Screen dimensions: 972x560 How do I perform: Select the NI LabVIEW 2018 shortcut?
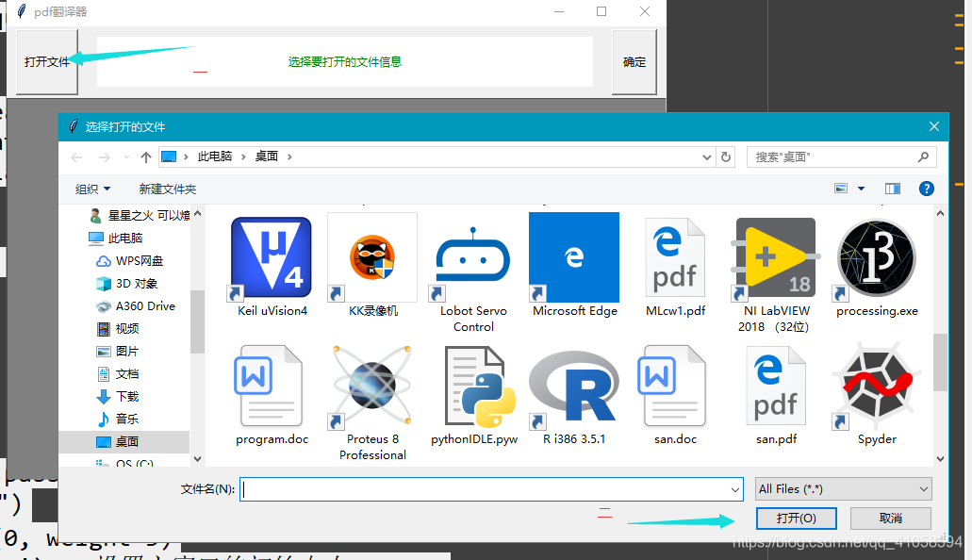[776, 272]
